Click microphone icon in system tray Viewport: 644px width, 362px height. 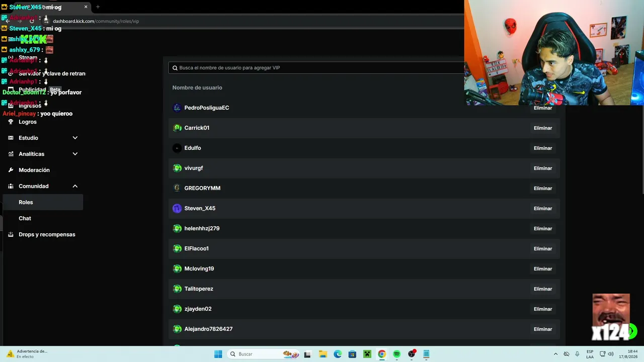(x=577, y=354)
